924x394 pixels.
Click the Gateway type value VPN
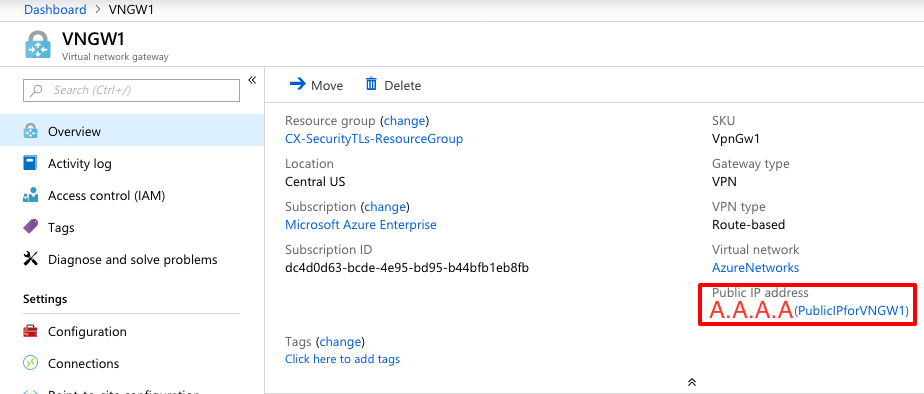coord(724,182)
